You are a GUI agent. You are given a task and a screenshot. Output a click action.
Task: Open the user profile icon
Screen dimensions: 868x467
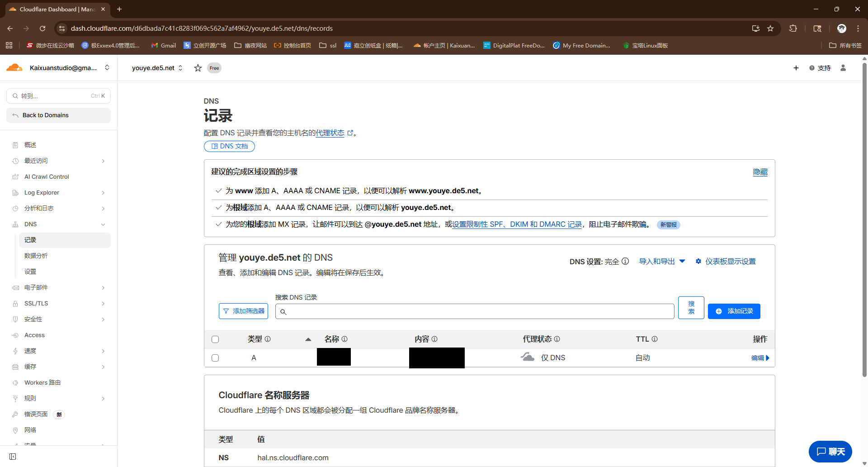pyautogui.click(x=843, y=68)
